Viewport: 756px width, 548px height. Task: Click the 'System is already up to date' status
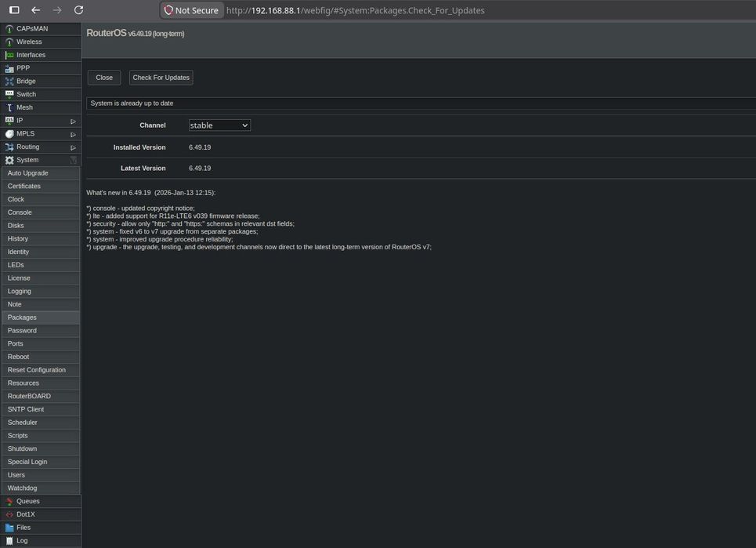point(132,103)
